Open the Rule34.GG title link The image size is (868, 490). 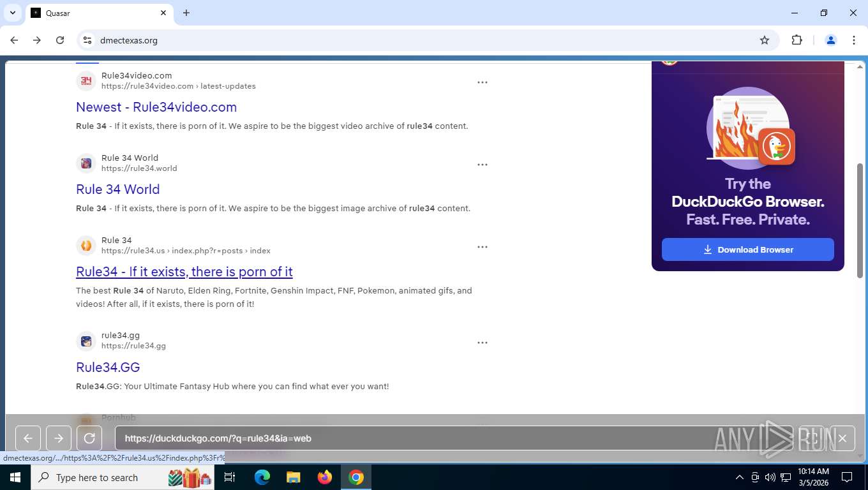coord(108,367)
